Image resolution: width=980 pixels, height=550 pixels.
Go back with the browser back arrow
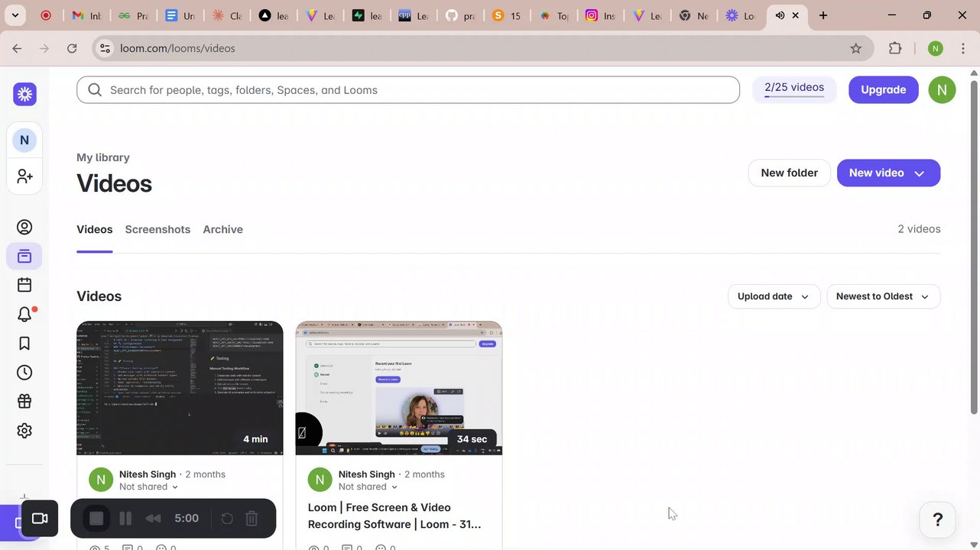[x=17, y=48]
